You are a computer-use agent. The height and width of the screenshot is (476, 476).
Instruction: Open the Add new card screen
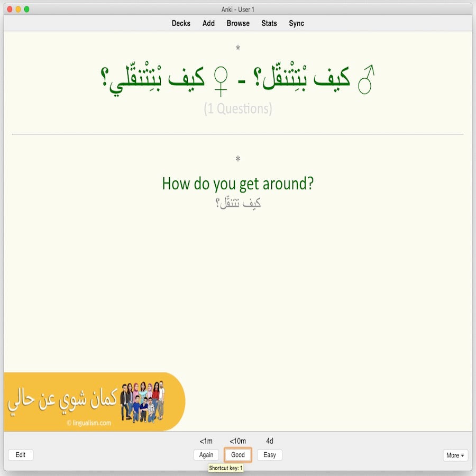point(208,23)
